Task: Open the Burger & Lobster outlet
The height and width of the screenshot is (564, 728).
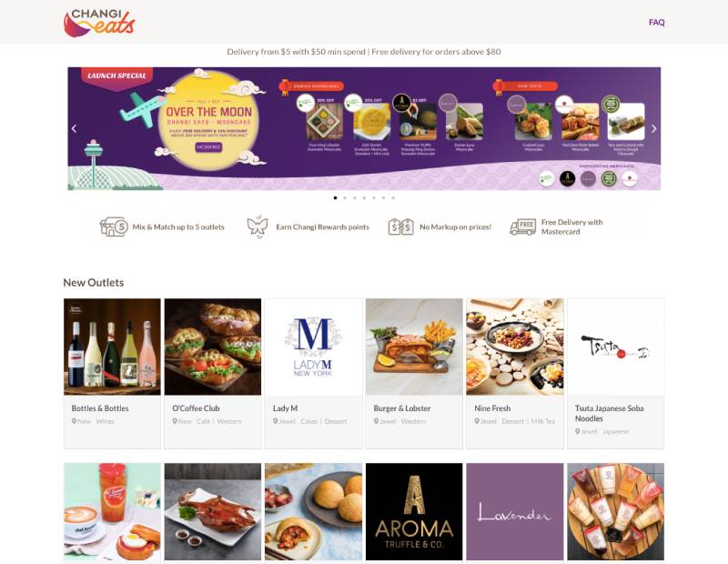Action: pos(414,373)
